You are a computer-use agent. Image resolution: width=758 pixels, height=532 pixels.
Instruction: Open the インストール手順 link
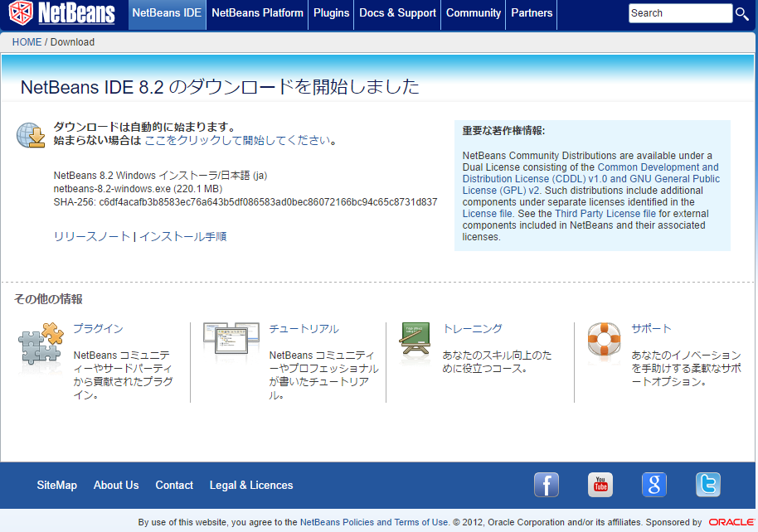(183, 236)
